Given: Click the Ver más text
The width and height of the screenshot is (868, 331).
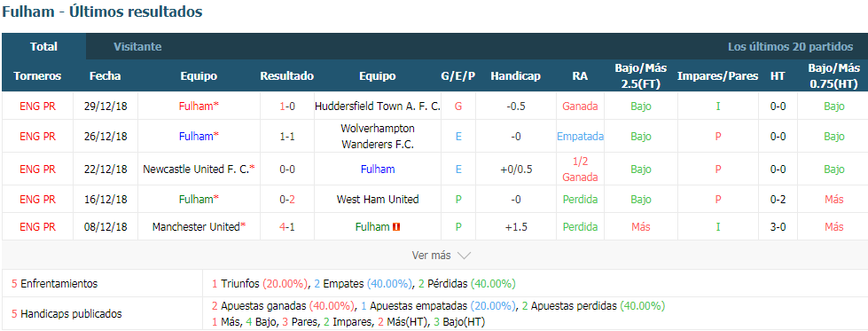Looking at the screenshot, I should [x=431, y=256].
